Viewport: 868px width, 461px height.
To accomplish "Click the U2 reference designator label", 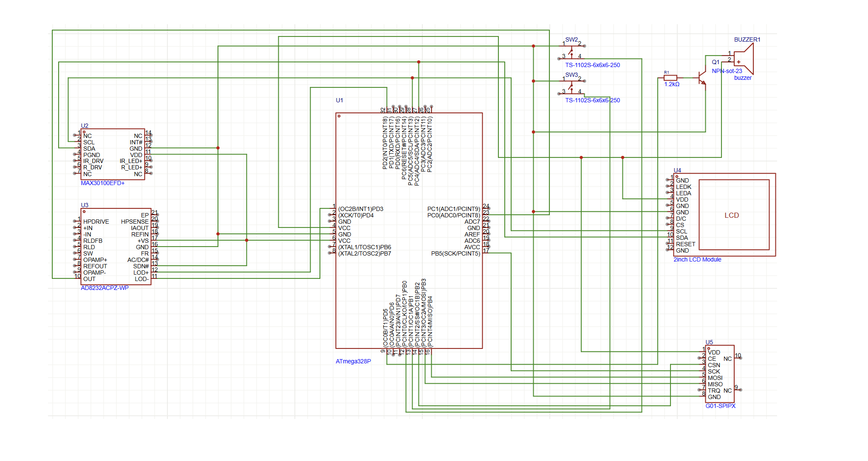I will pos(85,126).
